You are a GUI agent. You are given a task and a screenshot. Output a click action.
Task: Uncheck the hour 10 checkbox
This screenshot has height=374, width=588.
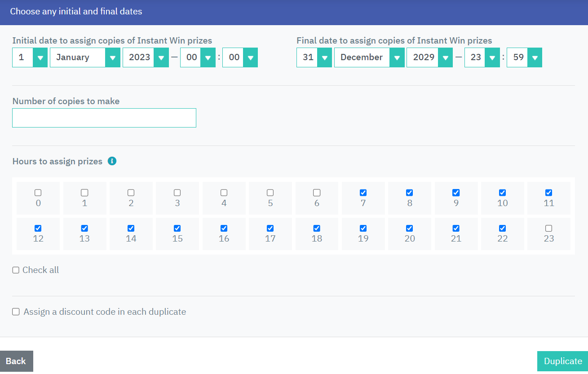coord(502,193)
